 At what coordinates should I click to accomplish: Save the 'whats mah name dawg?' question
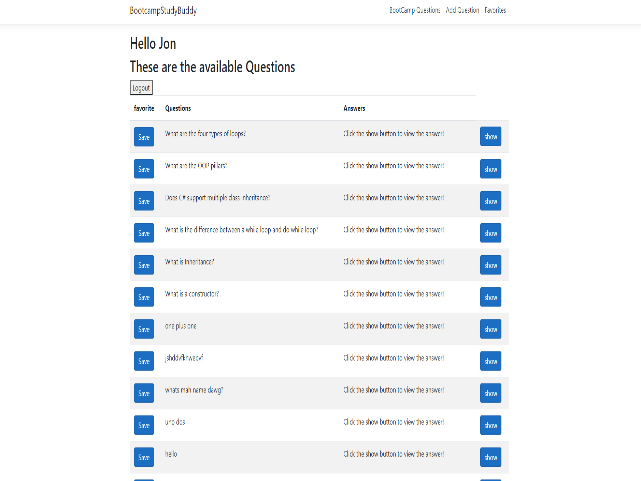144,393
